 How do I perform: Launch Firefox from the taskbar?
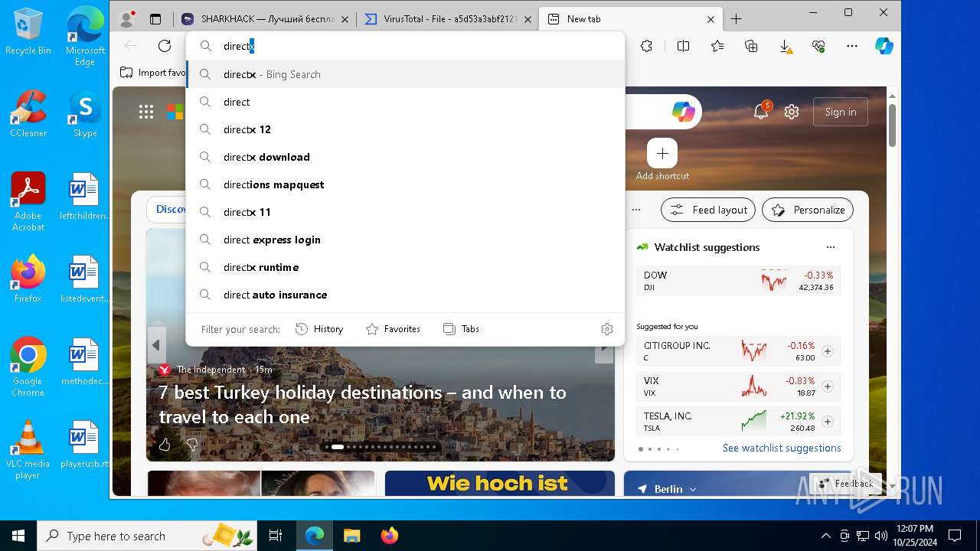[390, 536]
